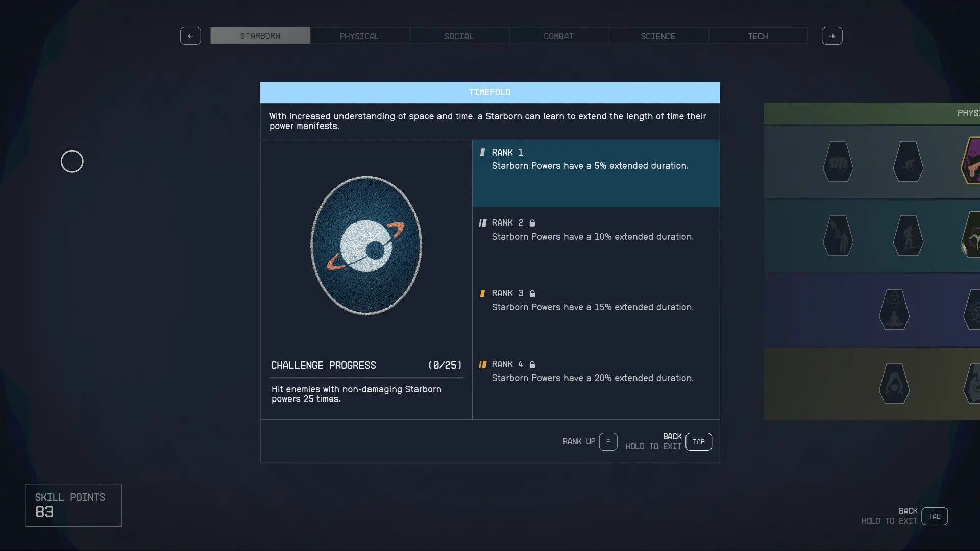This screenshot has height=551, width=980.
Task: Go to previous category with left arrow
Action: pyautogui.click(x=190, y=36)
